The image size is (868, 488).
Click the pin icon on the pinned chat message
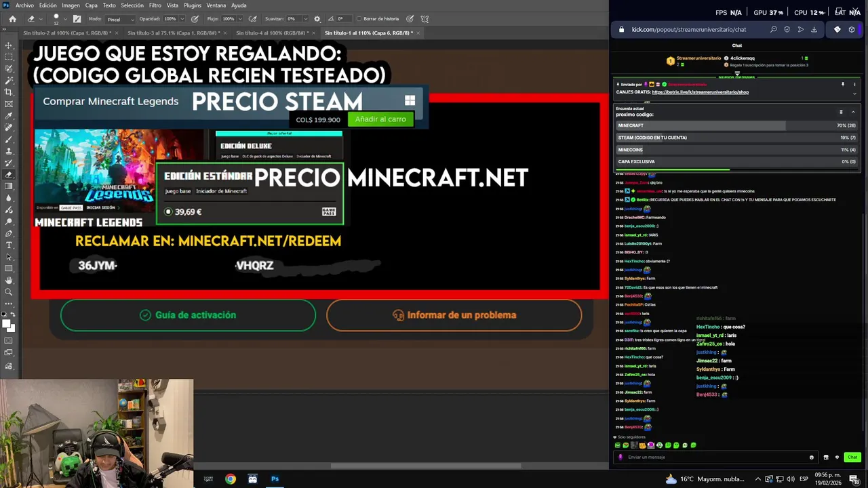click(843, 85)
